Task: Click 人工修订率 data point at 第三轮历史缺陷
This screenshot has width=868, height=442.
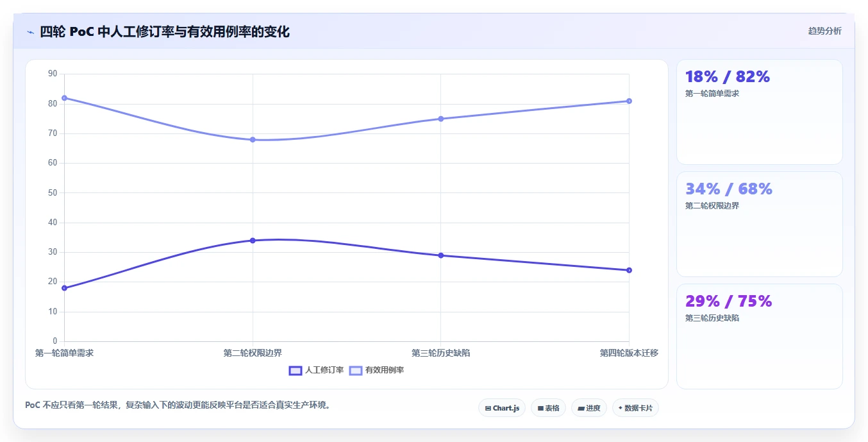Action: click(440, 255)
